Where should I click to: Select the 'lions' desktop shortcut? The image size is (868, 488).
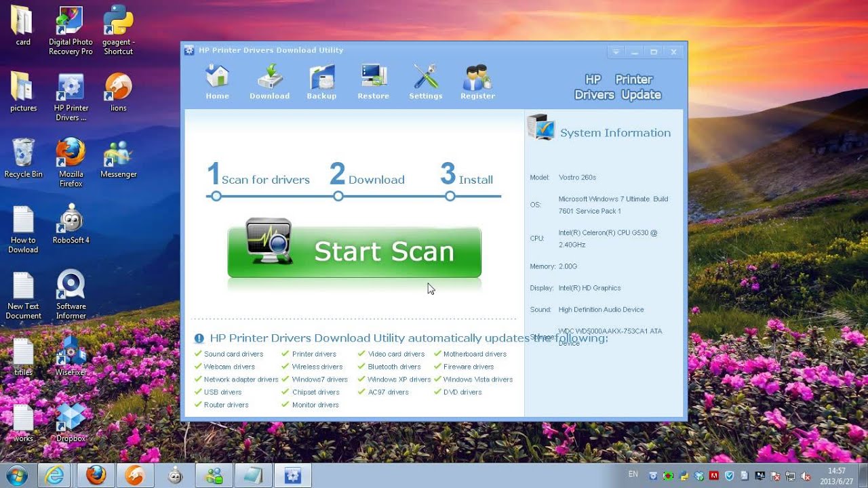click(118, 91)
